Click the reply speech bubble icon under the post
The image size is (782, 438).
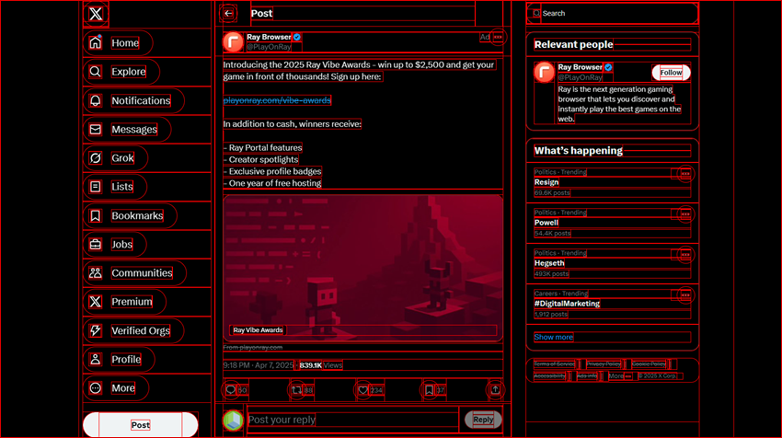(x=231, y=390)
